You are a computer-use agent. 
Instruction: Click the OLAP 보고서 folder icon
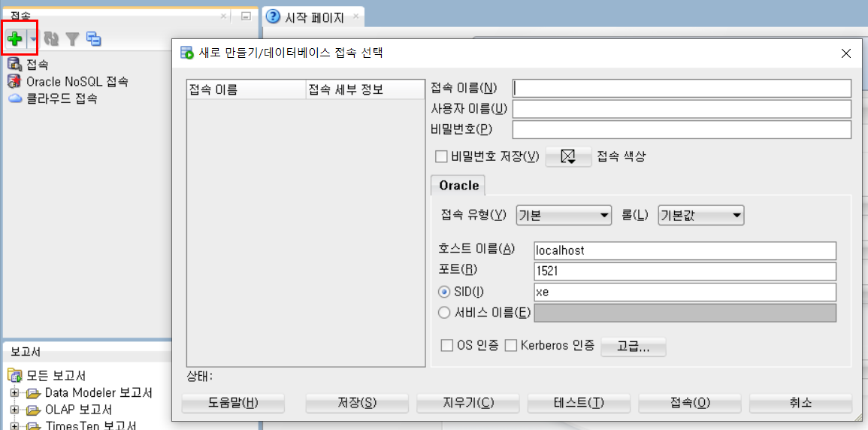(x=34, y=410)
